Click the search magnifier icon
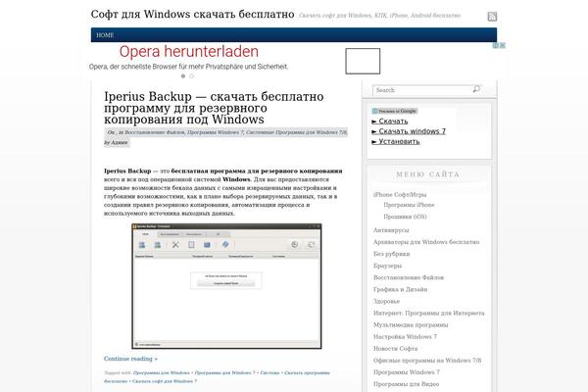This screenshot has width=588, height=392. (476, 89)
